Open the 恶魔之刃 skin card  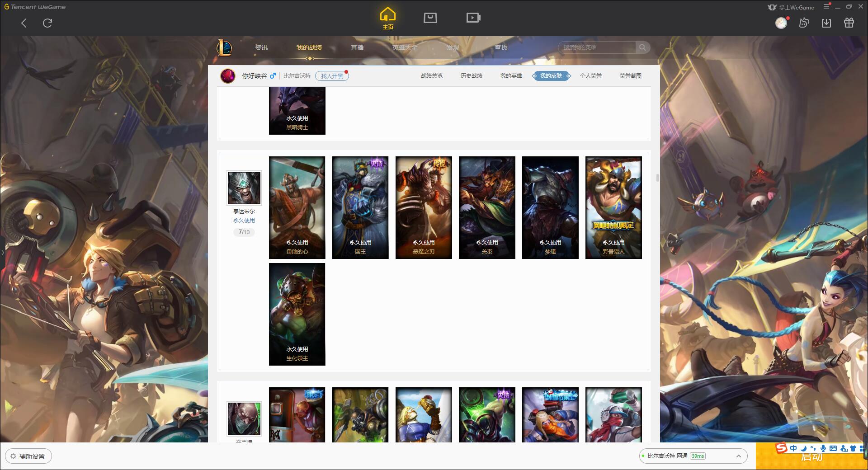(x=424, y=207)
